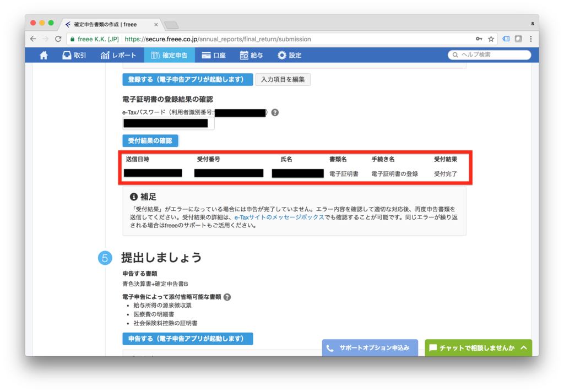Select the URL address bar
The height and width of the screenshot is (392, 564).
coord(281,39)
